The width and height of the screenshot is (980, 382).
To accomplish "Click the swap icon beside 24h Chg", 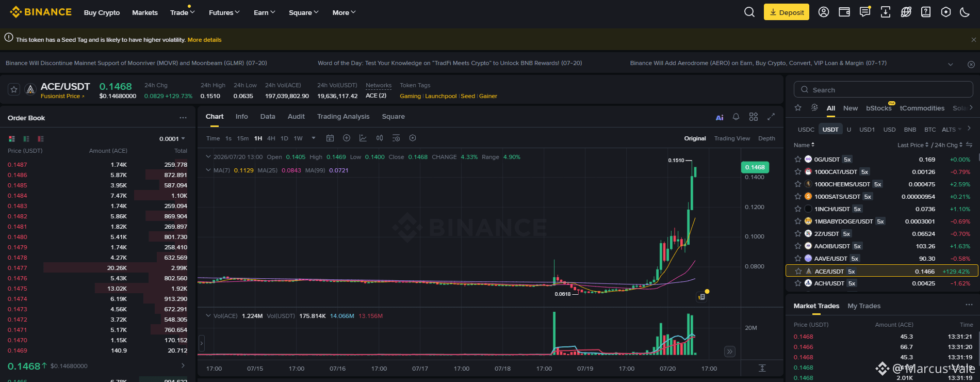I will click(x=969, y=145).
